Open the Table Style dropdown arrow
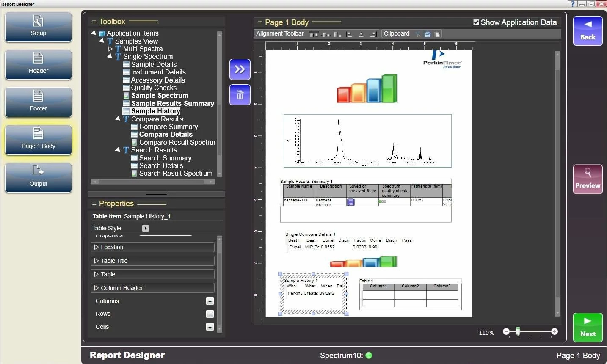607x364 pixels. click(145, 228)
